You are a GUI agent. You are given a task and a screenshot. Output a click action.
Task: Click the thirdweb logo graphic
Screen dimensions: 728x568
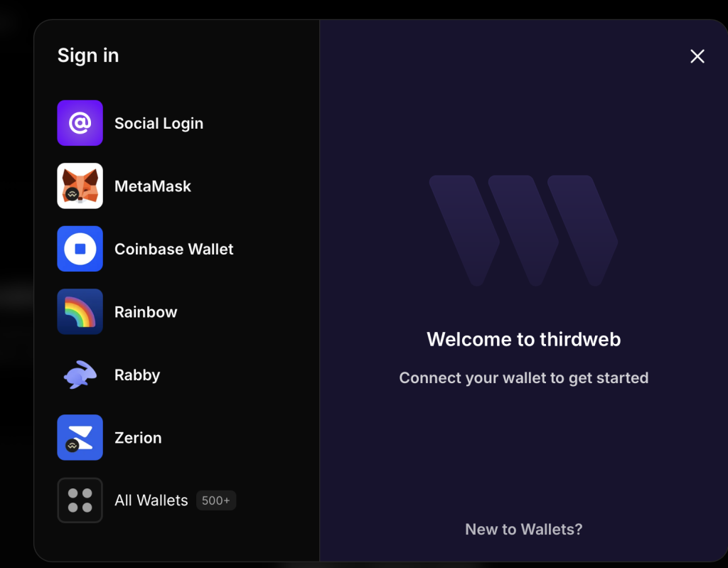tap(523, 230)
